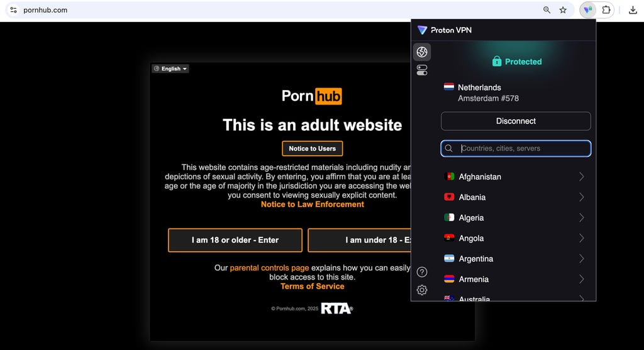Open the browser downloads icon
644x350 pixels.
pos(633,10)
